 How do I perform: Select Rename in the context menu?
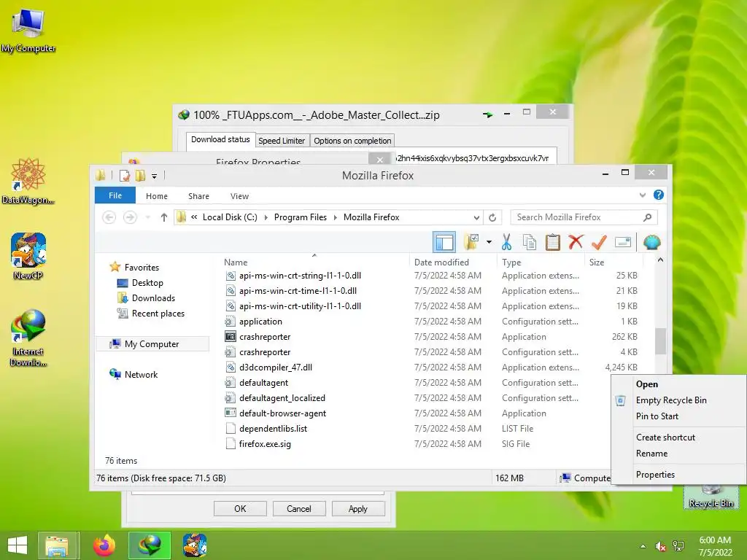pyautogui.click(x=651, y=454)
